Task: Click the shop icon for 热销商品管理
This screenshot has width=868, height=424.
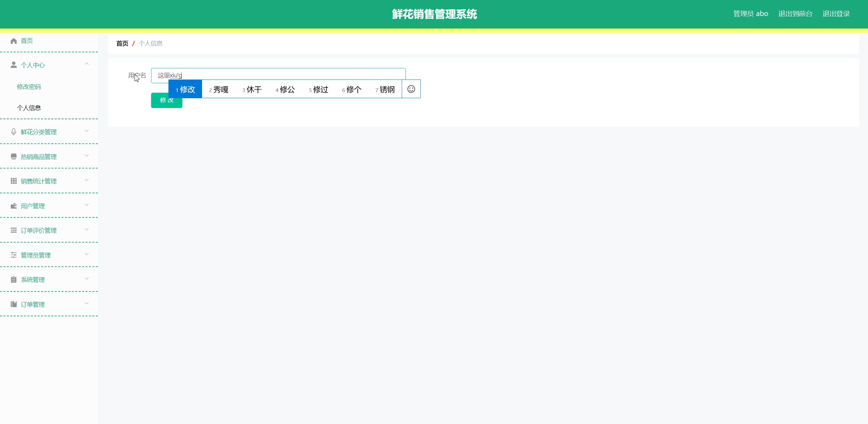Action: click(x=14, y=157)
